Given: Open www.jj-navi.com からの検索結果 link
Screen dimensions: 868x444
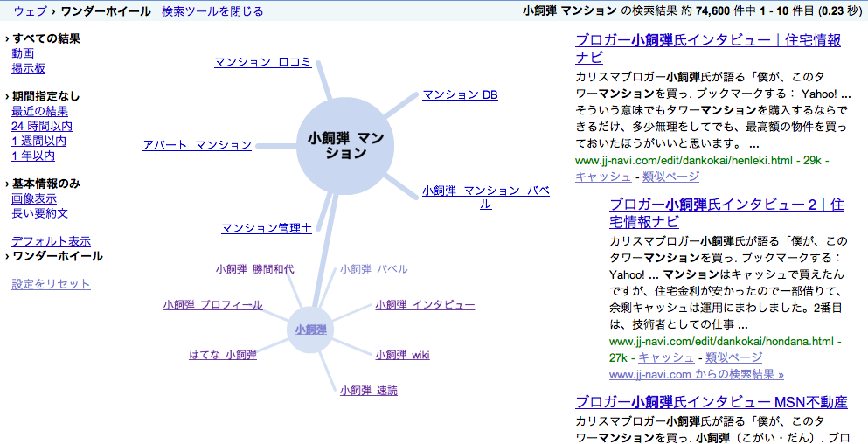Looking at the screenshot, I should (x=697, y=374).
